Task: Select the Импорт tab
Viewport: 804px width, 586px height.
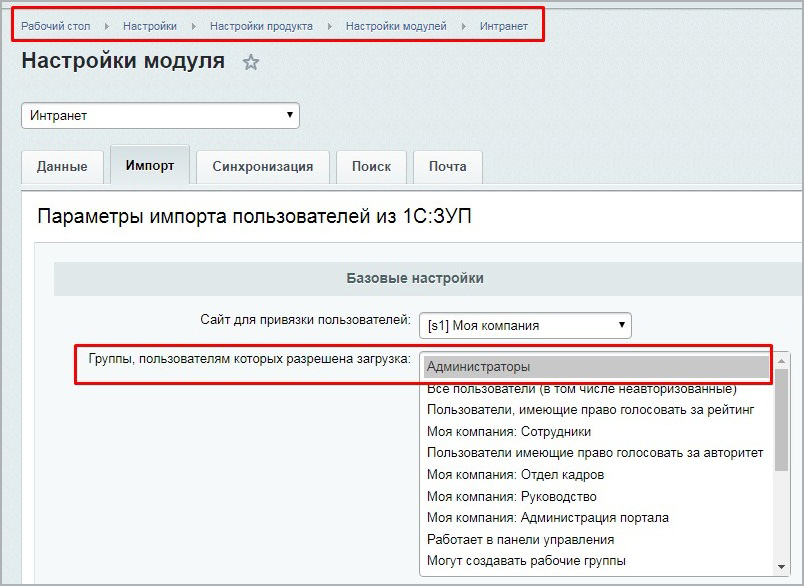Action: pyautogui.click(x=150, y=165)
